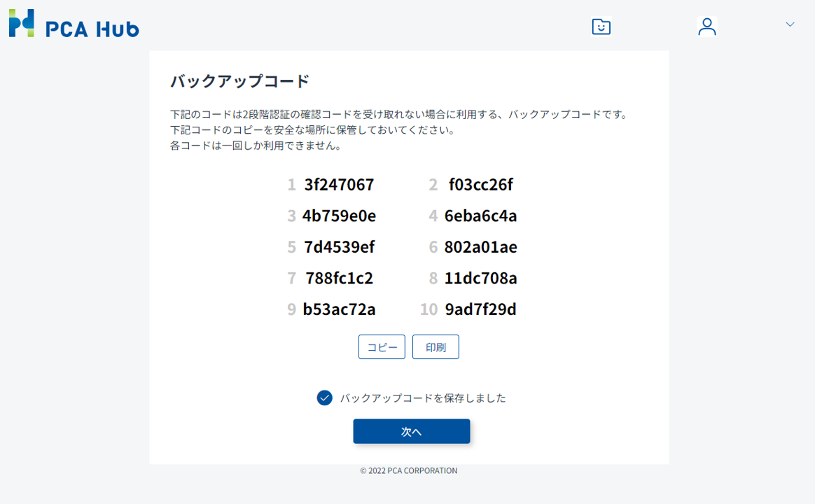The height and width of the screenshot is (504, 815).
Task: Select backup code 7d4539ef
Action: pos(339,247)
